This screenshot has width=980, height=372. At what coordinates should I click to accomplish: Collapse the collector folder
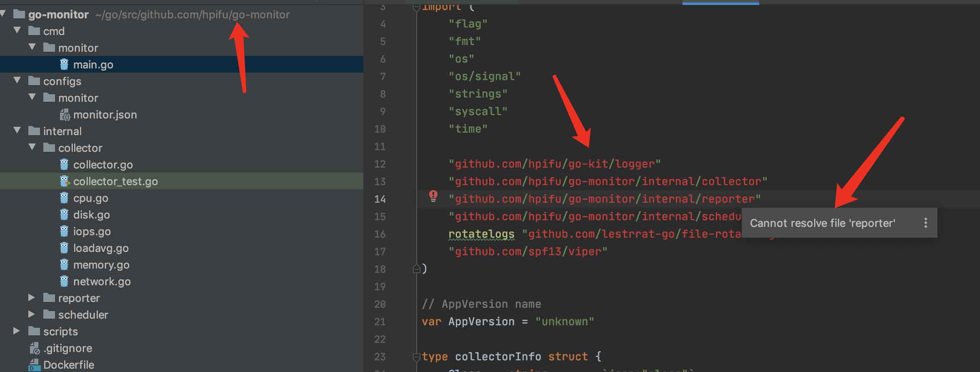tap(32, 148)
